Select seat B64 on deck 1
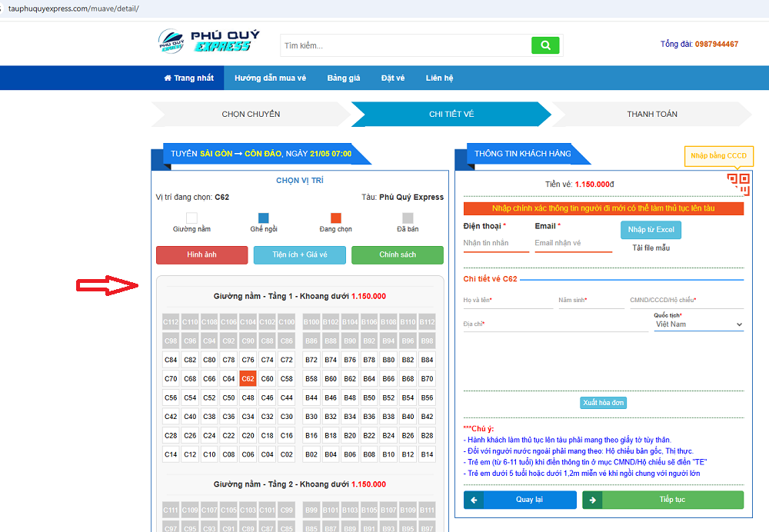Viewport: 769px width, 532px height. click(369, 378)
